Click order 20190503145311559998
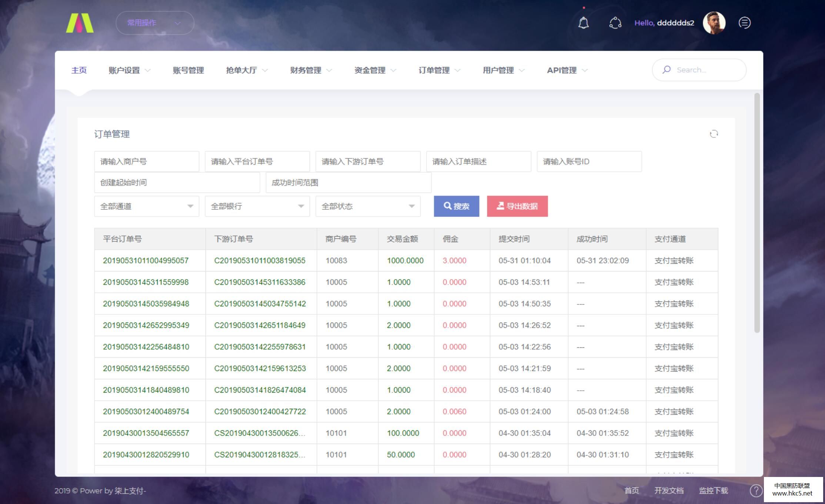Viewport: 825px width, 504px height. point(146,282)
